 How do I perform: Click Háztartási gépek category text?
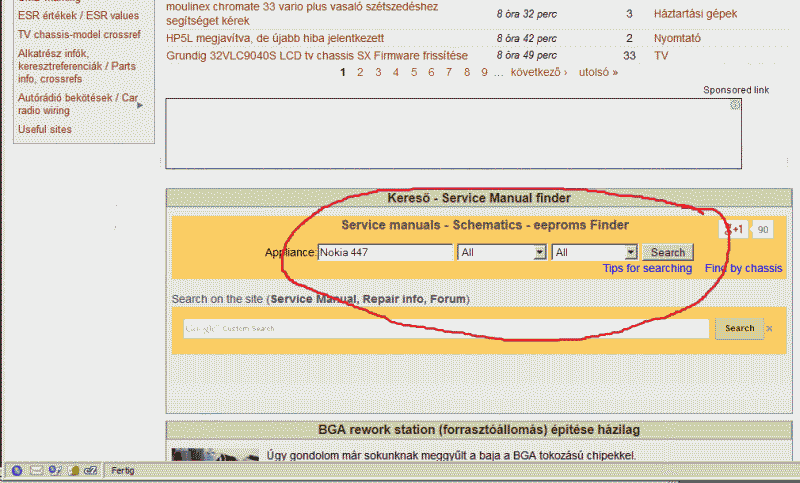(695, 14)
